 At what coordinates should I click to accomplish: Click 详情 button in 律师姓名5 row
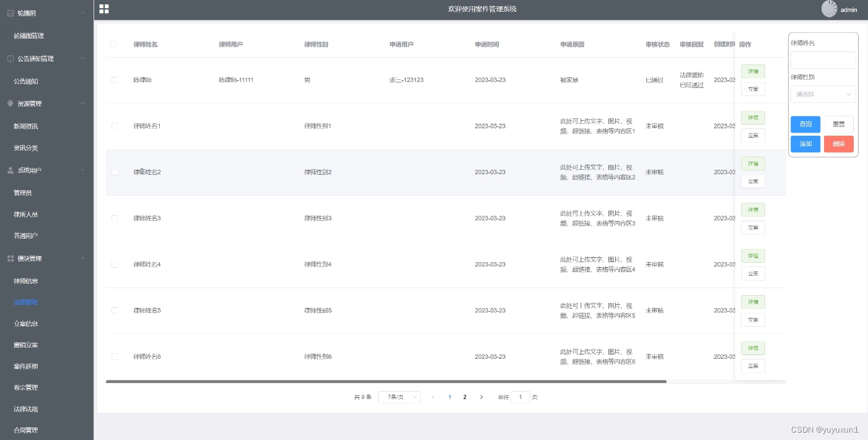pos(753,302)
